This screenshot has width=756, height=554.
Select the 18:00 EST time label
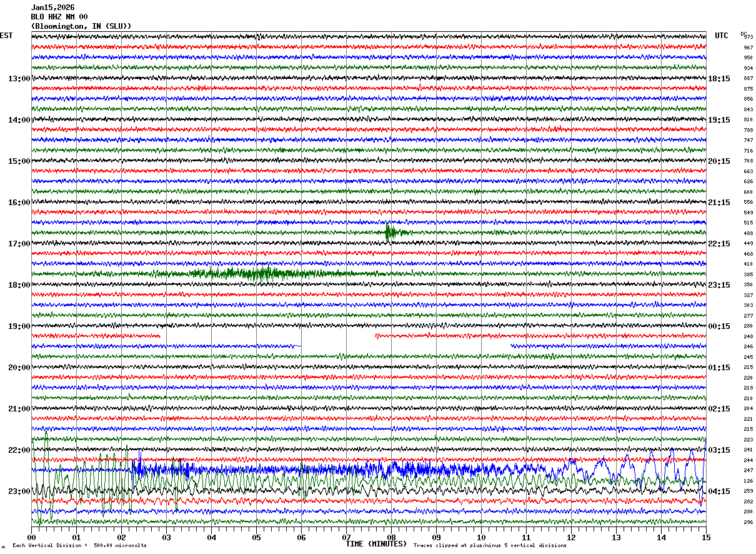pos(19,285)
